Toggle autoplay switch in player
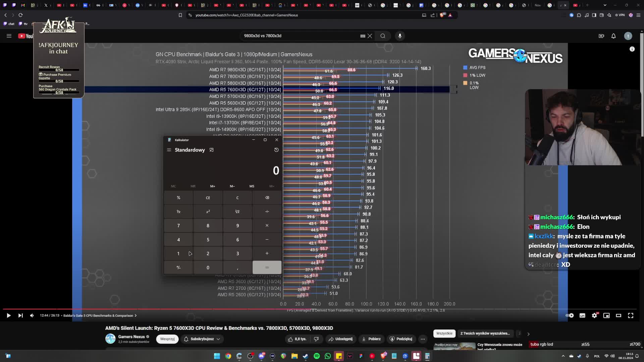The height and width of the screenshot is (362, 644). coord(570,315)
